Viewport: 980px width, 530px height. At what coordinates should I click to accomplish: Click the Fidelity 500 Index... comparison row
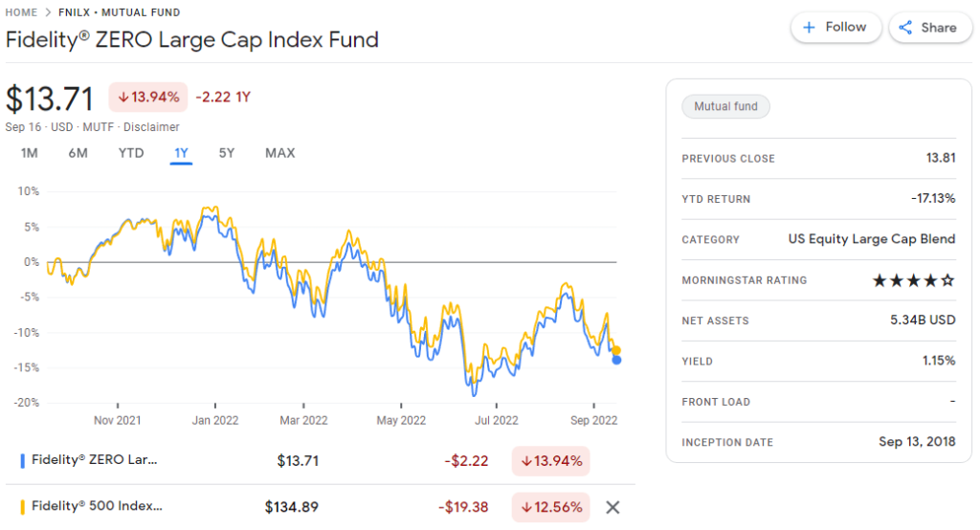pyautogui.click(x=320, y=507)
